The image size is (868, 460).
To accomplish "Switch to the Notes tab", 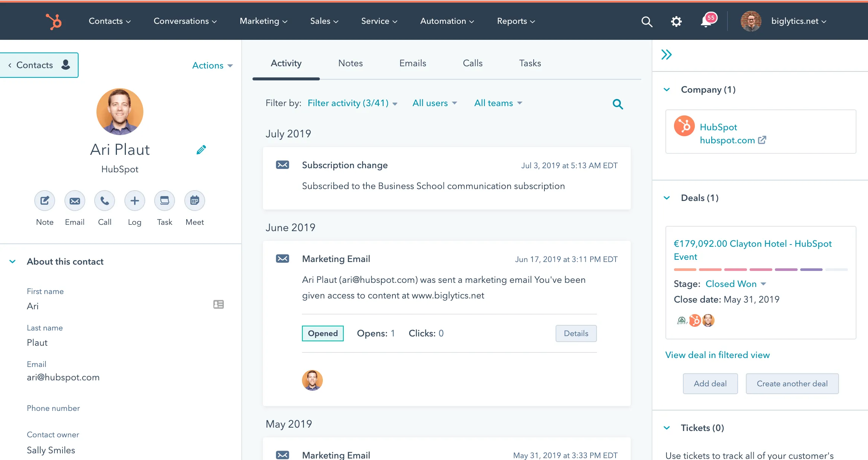I will (350, 63).
